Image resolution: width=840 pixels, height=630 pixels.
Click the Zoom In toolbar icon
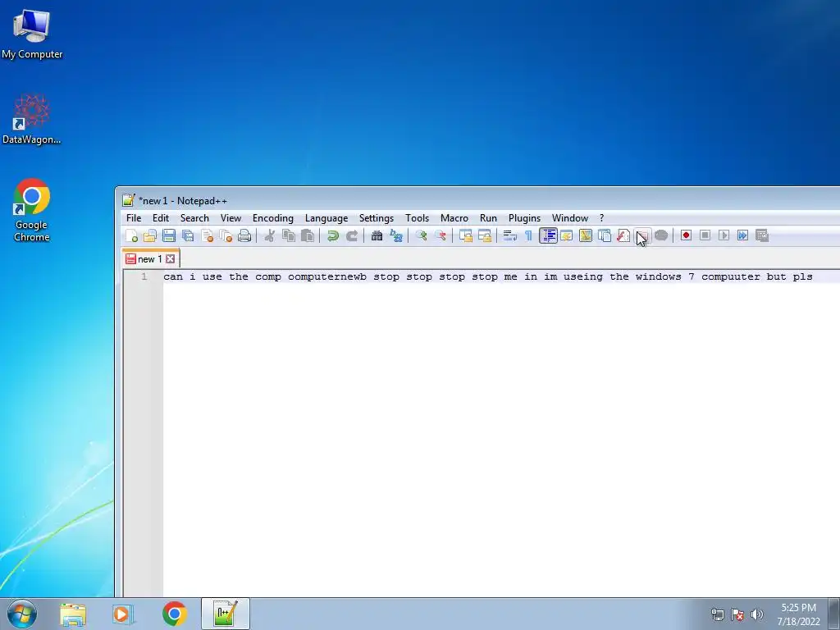(421, 235)
